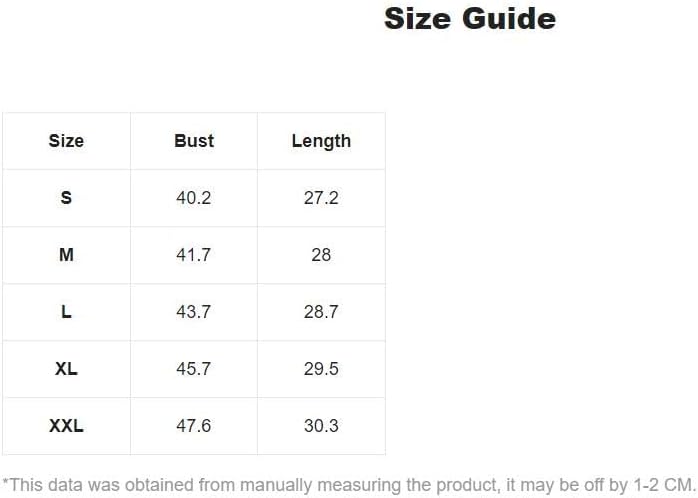Click the L size row label
Screen dimensions: 698x498
pos(66,312)
